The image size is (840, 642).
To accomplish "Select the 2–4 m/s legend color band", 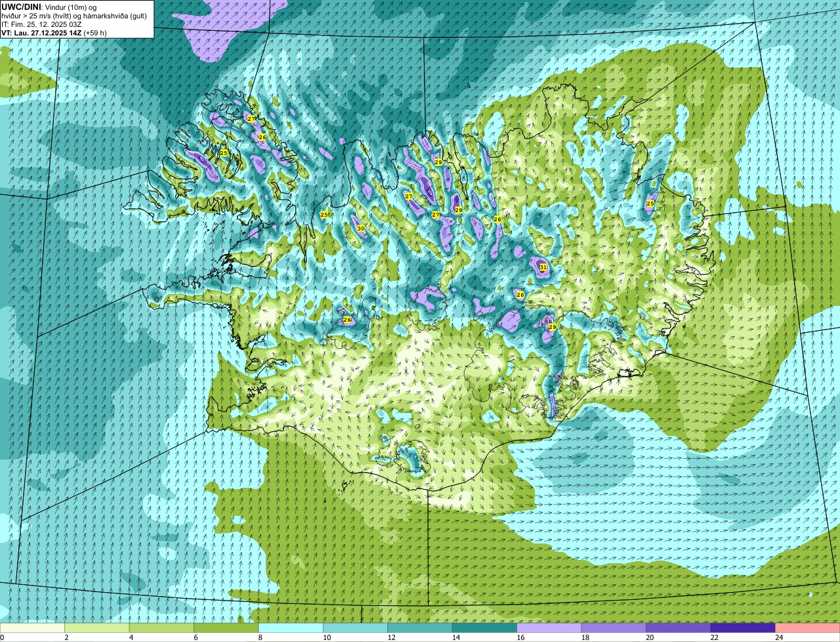I will tap(97, 628).
